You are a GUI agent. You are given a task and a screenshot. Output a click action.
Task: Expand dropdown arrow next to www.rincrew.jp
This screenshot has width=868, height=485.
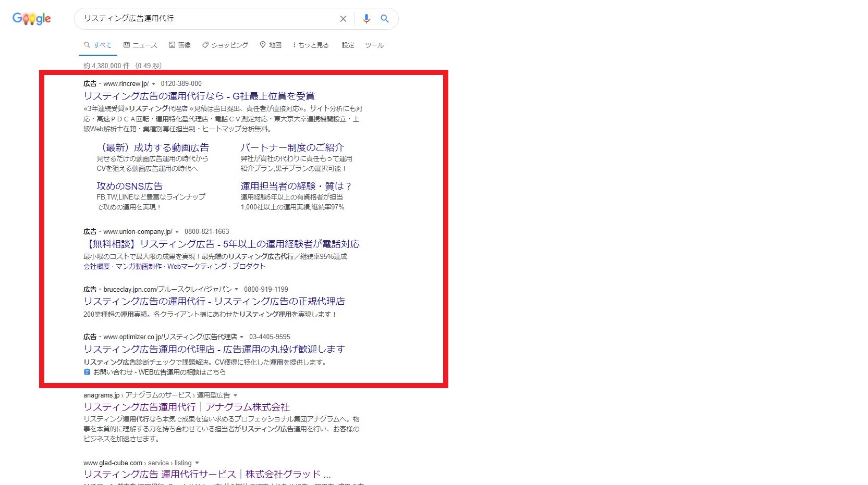click(x=153, y=84)
